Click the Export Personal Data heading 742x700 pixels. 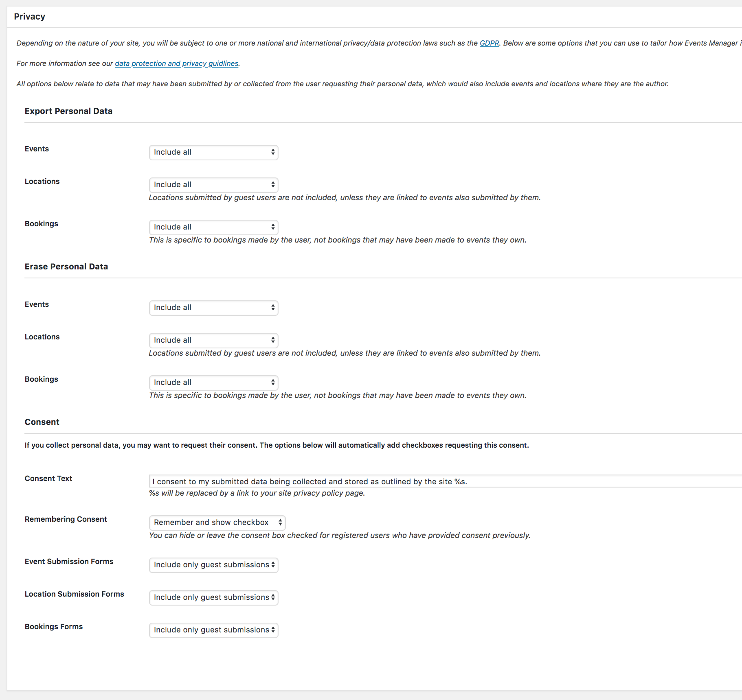pyautogui.click(x=68, y=111)
